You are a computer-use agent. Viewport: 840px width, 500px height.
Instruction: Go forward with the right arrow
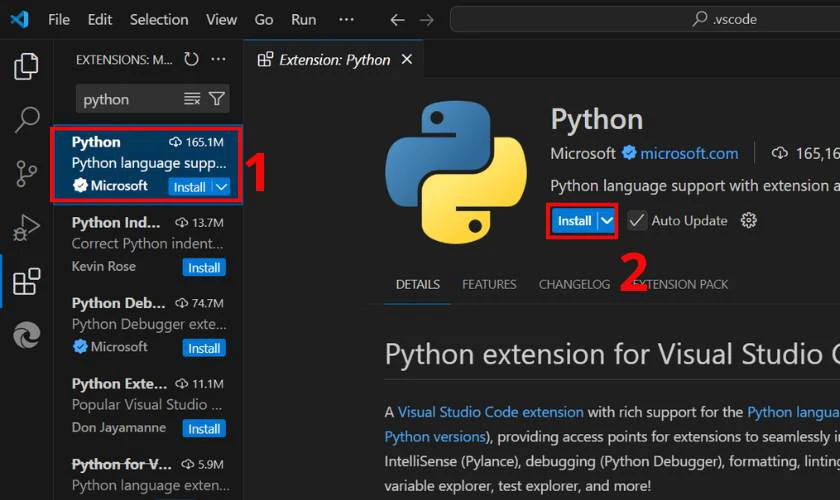pyautogui.click(x=426, y=20)
